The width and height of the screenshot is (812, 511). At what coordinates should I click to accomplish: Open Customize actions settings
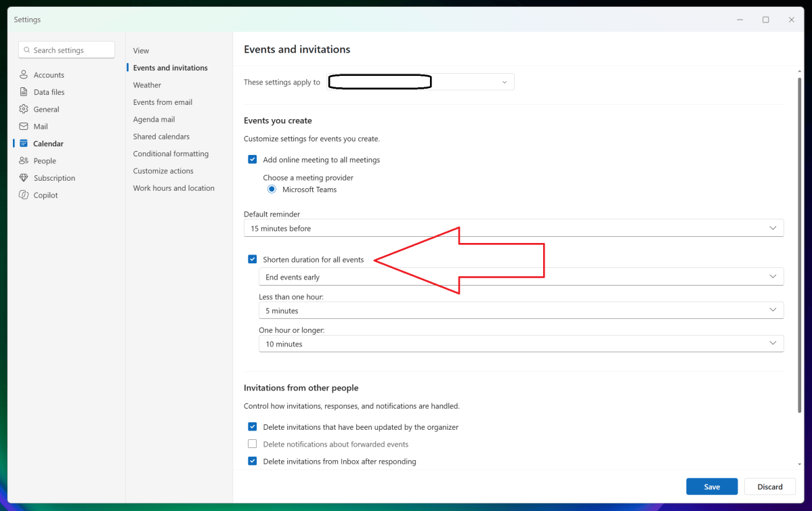(163, 171)
